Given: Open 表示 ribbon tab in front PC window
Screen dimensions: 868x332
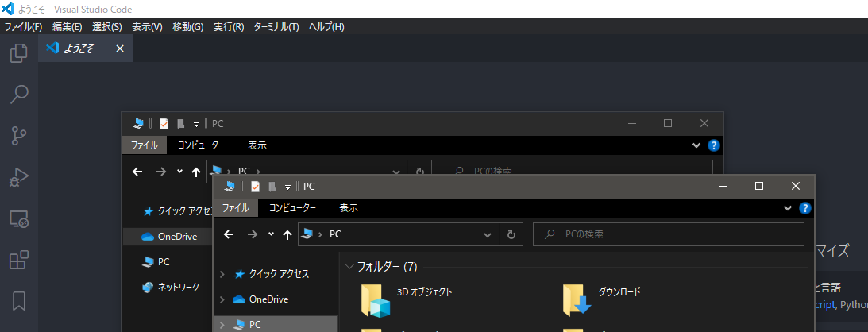Looking at the screenshot, I should pos(348,208).
